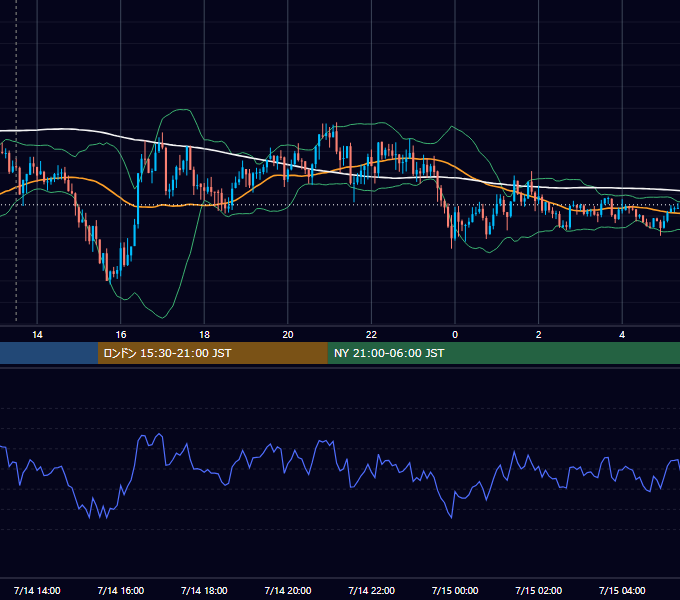This screenshot has height=600, width=680.
Task: Click the 7/14 22:00 time label
Action: coord(371,590)
